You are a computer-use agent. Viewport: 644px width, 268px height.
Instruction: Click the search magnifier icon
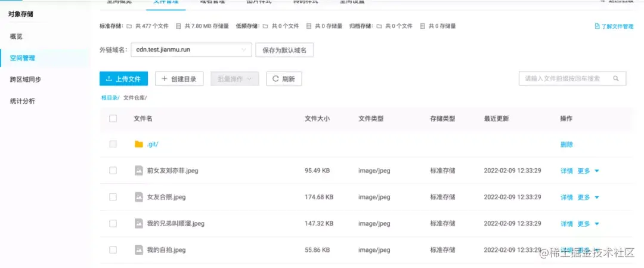point(615,79)
